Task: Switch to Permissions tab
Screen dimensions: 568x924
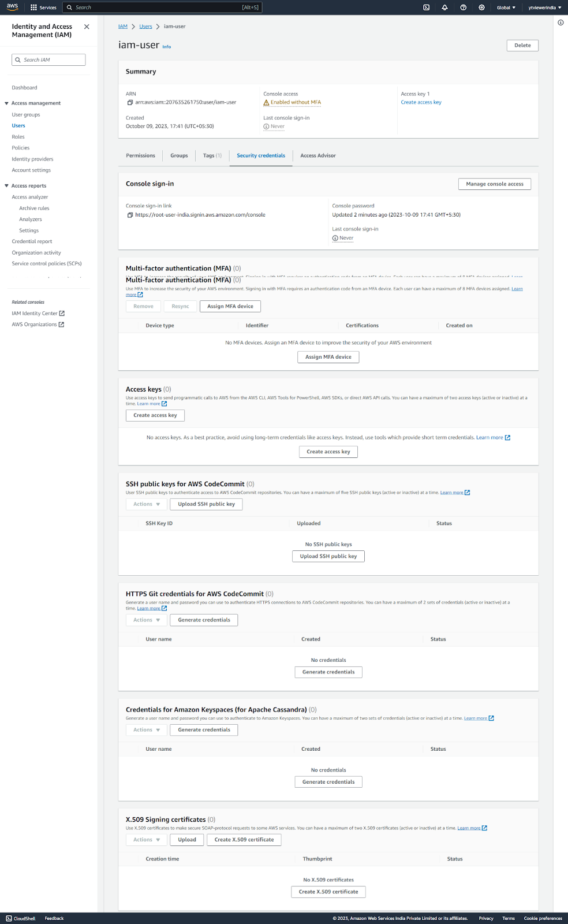Action: click(140, 155)
